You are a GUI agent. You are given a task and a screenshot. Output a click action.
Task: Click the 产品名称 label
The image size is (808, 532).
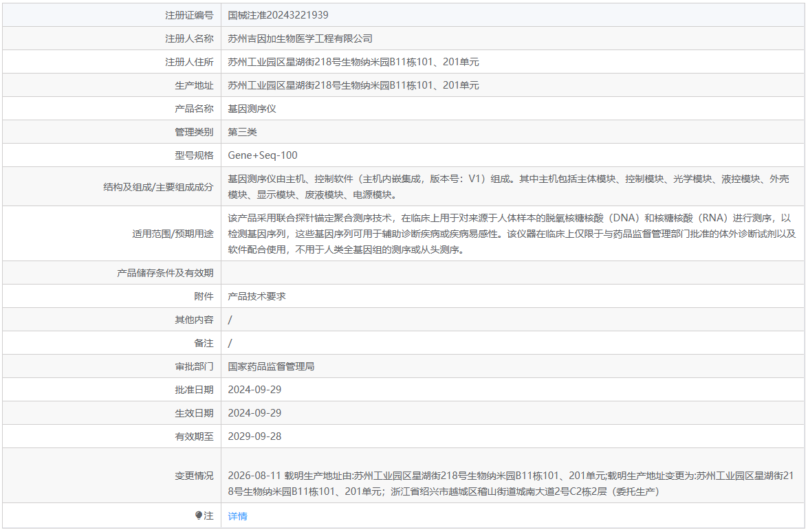(x=195, y=109)
